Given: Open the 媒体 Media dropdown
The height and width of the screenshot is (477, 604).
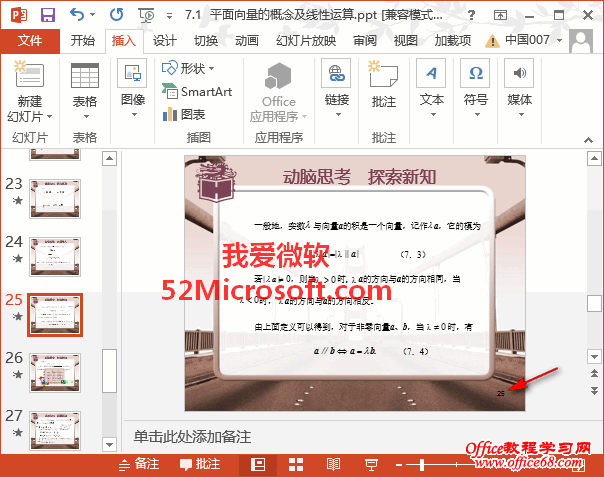Looking at the screenshot, I should pyautogui.click(x=520, y=89).
